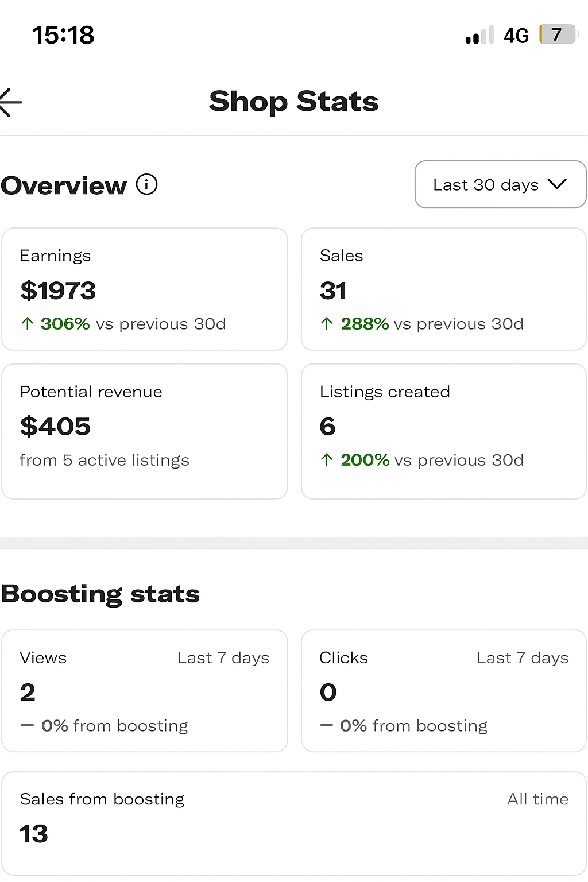588x882 pixels.
Task: Tap the 15:18 clock in status bar
Action: (x=63, y=35)
